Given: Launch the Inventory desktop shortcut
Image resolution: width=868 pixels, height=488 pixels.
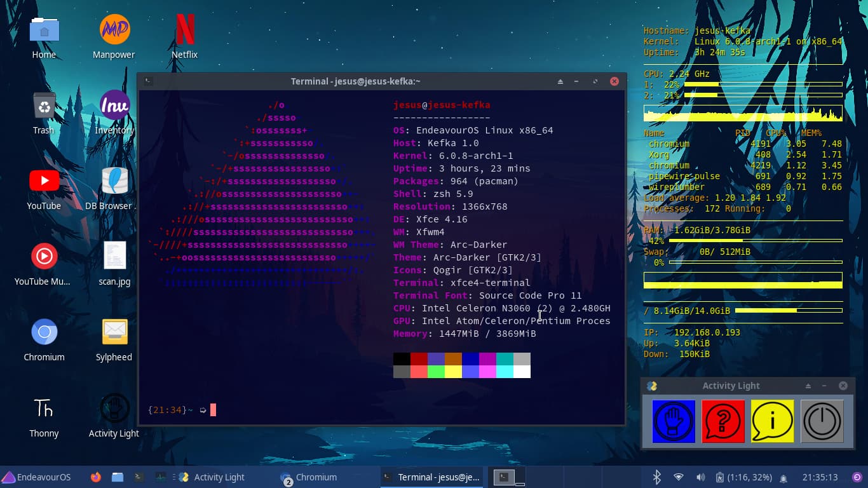Looking at the screenshot, I should pyautogui.click(x=114, y=112).
